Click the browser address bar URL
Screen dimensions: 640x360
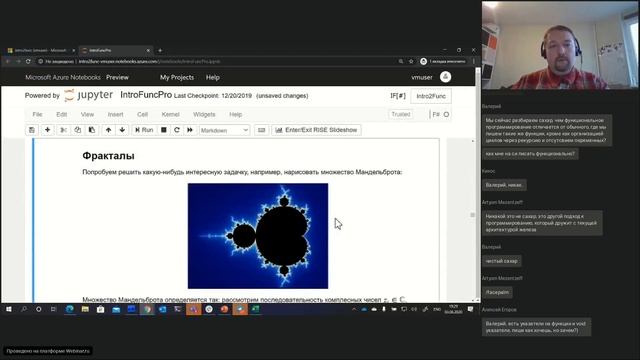point(149,61)
